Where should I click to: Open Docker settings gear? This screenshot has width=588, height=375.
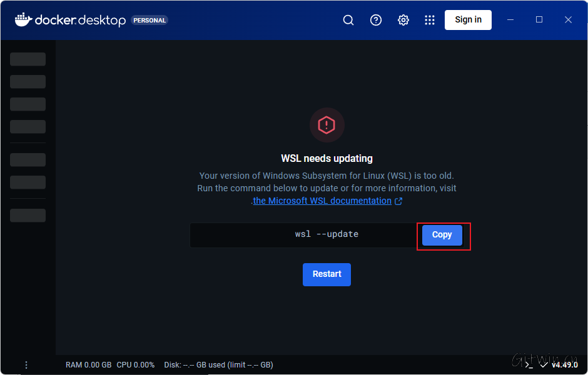click(403, 20)
